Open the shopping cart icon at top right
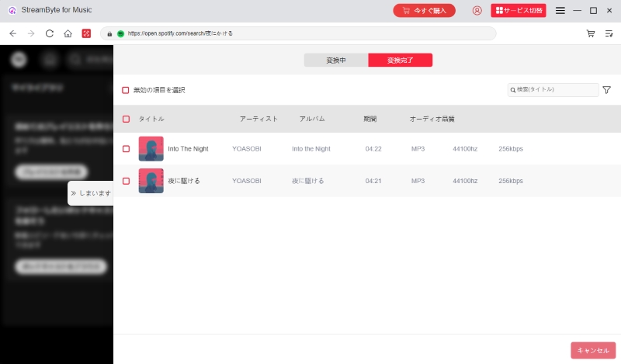This screenshot has height=364, width=621. point(591,33)
